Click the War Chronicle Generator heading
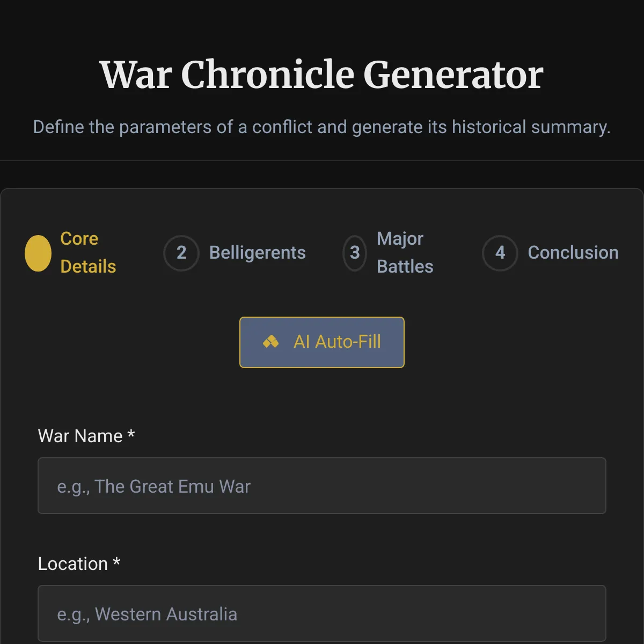This screenshot has width=644, height=644. point(322,75)
